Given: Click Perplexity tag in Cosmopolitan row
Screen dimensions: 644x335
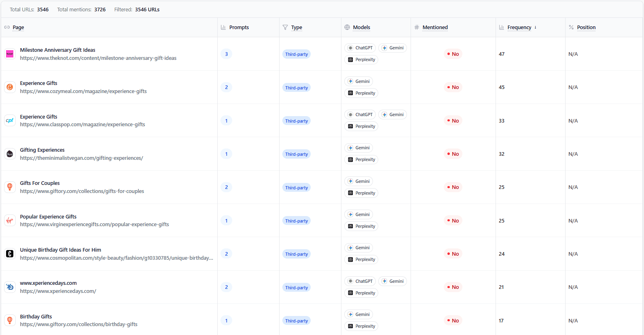Looking at the screenshot, I should point(361,259).
